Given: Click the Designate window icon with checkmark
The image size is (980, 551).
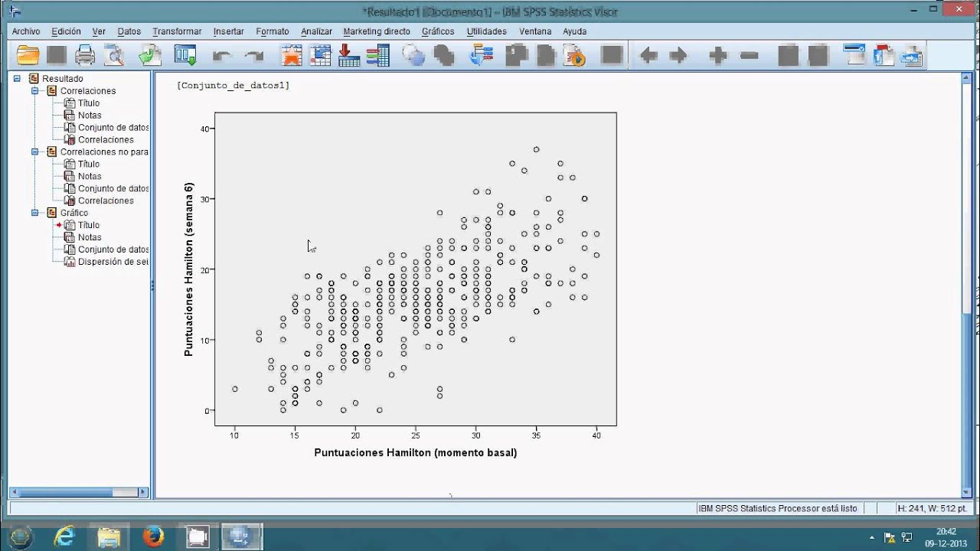Looking at the screenshot, I should click(854, 56).
